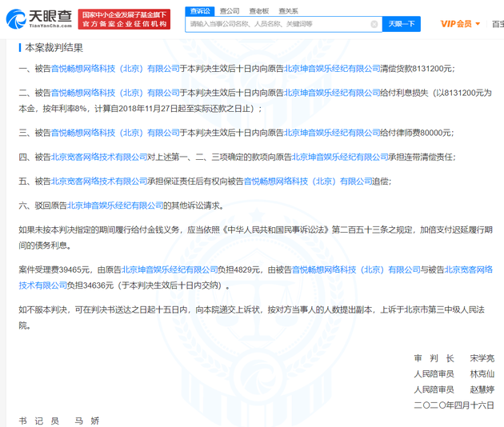
Task: Open 北京坤音娱乐经纪有限公司 link in item 一
Action: (332, 69)
